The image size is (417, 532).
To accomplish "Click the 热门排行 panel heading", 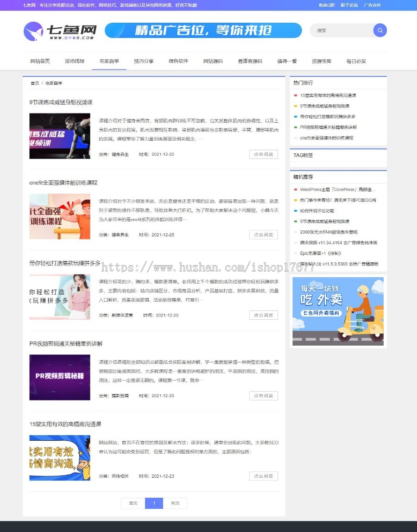I will pos(303,83).
